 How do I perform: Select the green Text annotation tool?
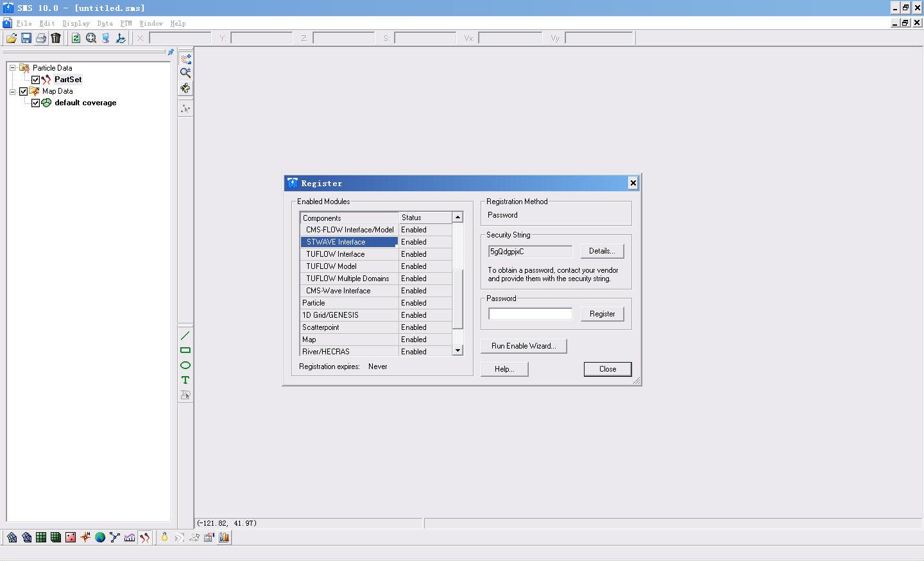(185, 380)
